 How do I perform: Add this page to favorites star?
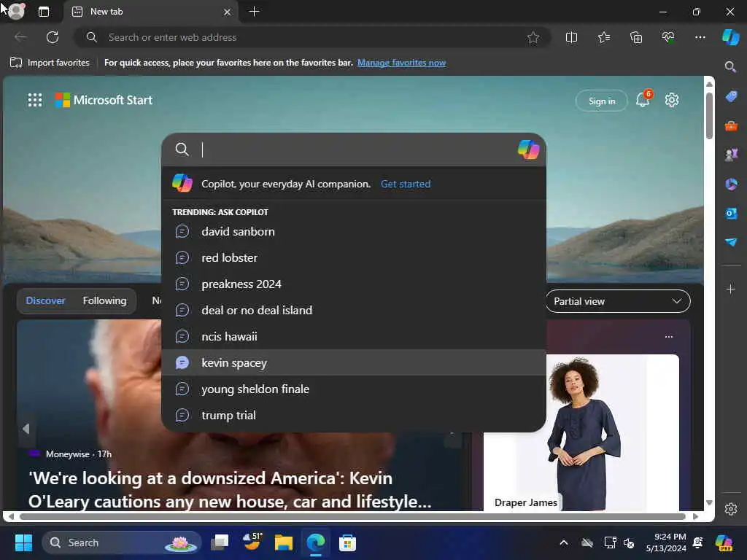(x=533, y=37)
